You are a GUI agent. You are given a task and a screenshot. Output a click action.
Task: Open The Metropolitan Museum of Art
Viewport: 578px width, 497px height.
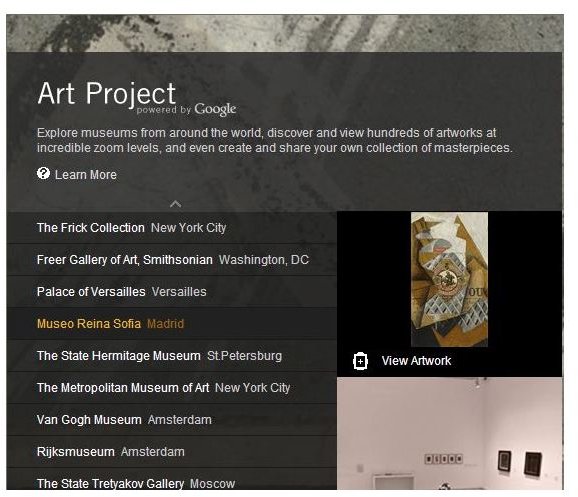171,388
